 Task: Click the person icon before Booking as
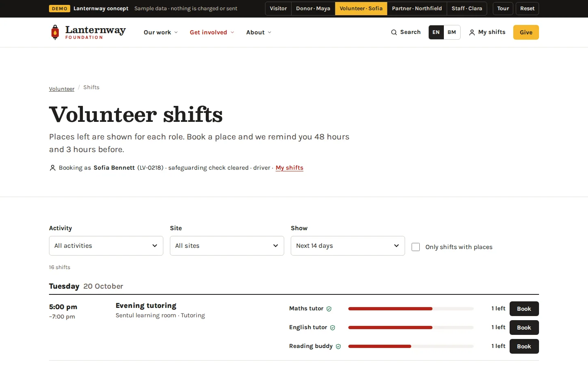tap(53, 168)
